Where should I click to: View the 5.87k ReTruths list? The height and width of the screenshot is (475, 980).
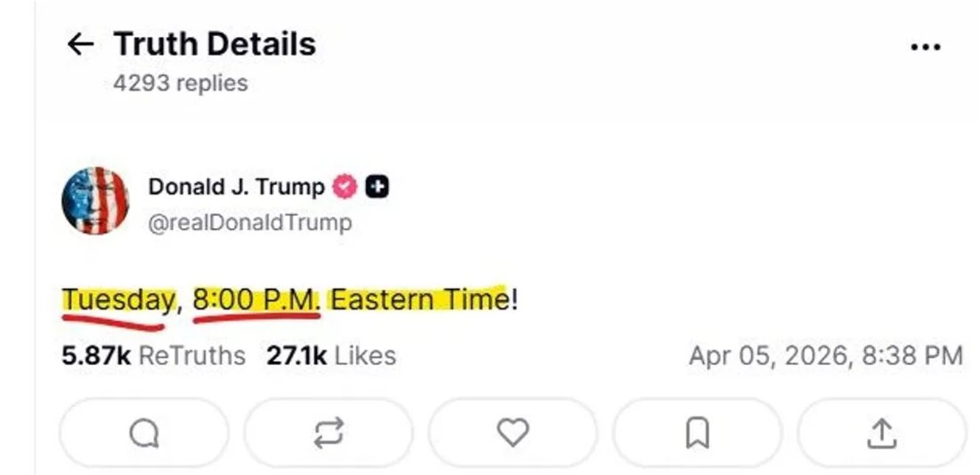point(153,356)
